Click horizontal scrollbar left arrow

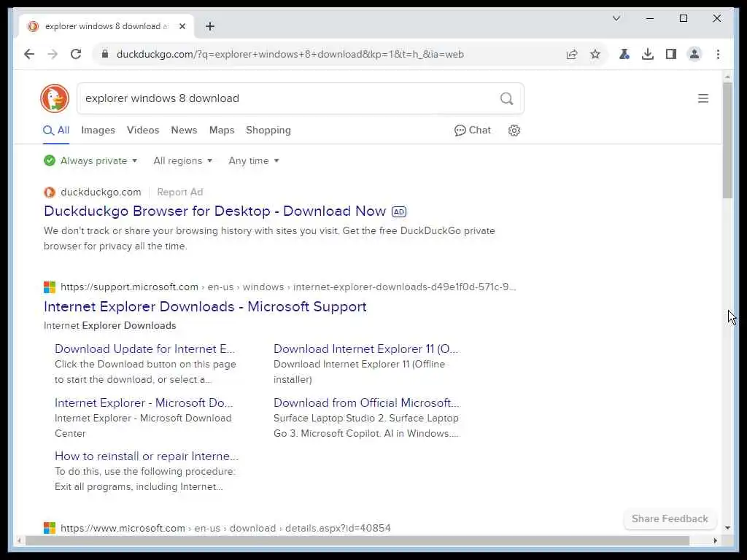coord(19,540)
